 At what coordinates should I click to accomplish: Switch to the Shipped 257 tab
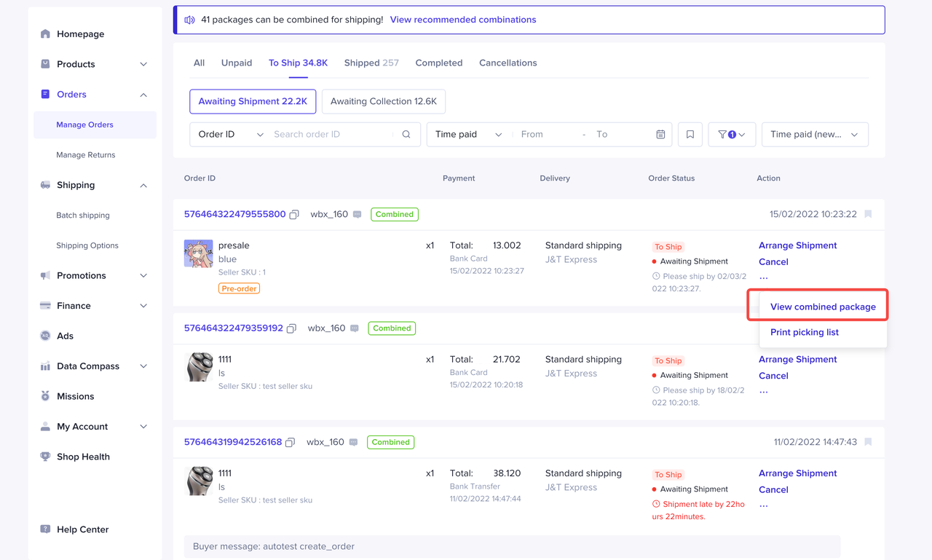371,63
